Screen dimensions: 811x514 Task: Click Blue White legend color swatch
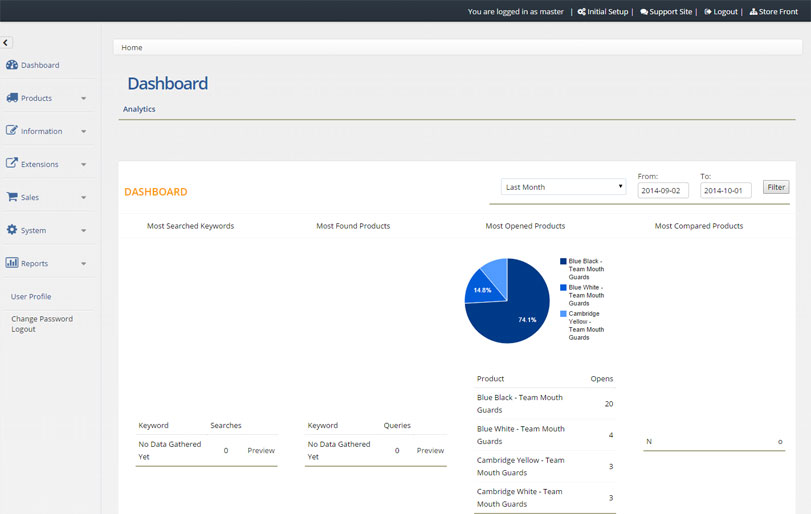coord(563,288)
